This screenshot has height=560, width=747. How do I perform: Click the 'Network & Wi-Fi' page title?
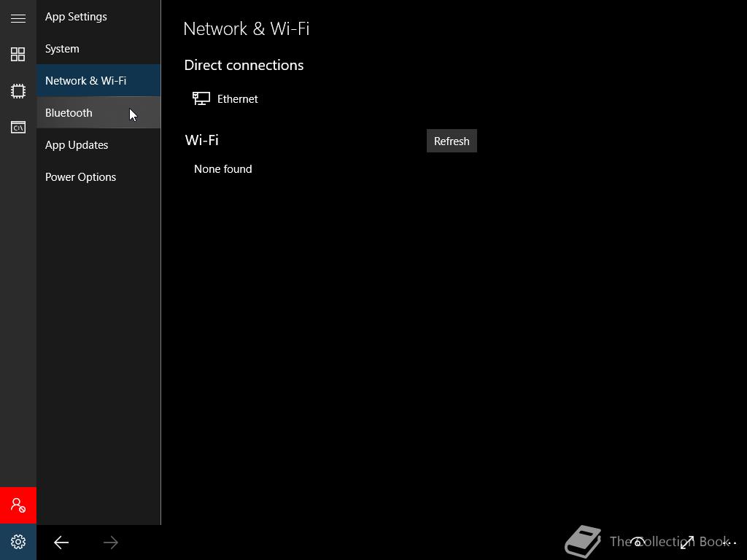pos(247,28)
